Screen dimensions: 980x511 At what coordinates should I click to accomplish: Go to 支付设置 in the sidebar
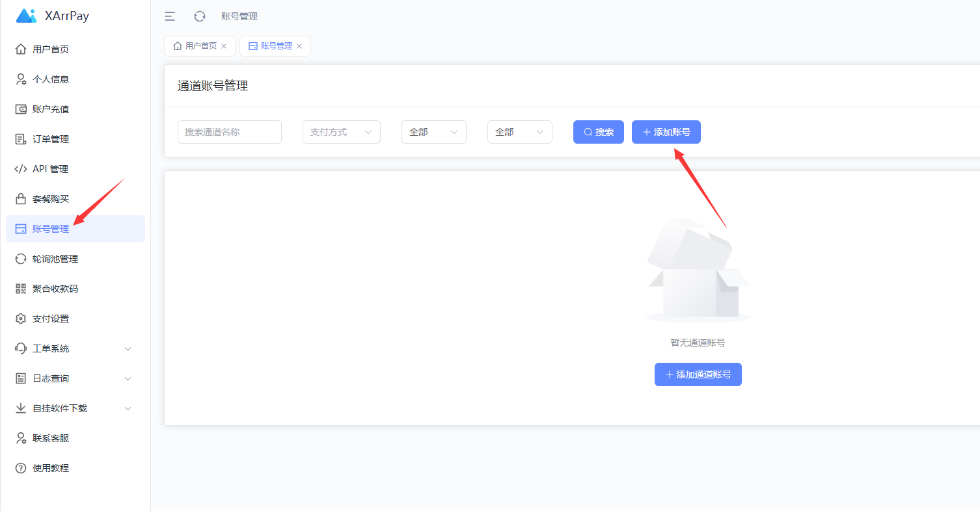coord(75,319)
